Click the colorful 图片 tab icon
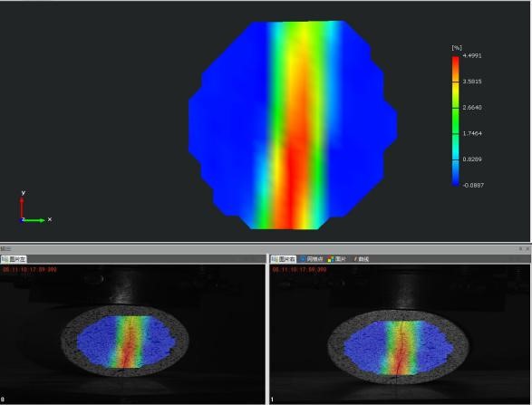 (331, 259)
